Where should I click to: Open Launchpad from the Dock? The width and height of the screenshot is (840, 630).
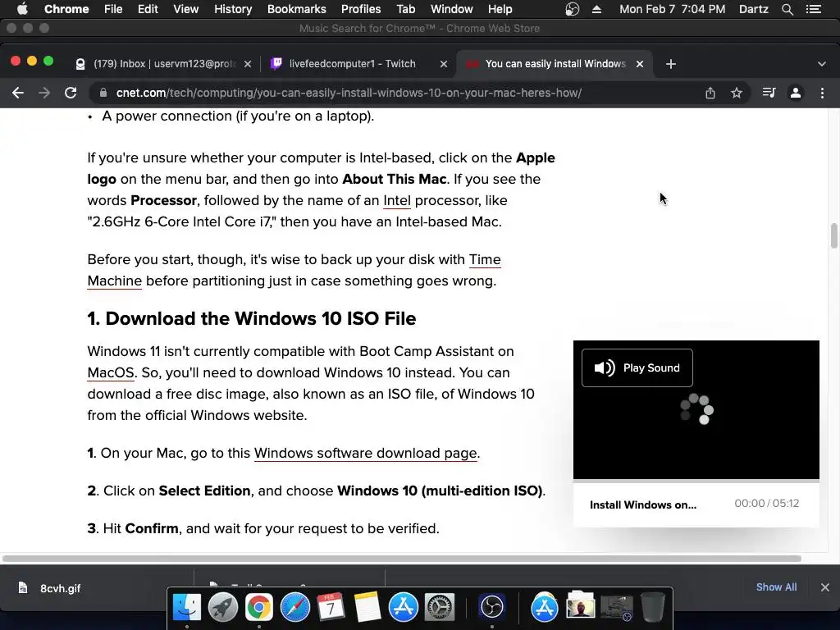[x=223, y=607]
